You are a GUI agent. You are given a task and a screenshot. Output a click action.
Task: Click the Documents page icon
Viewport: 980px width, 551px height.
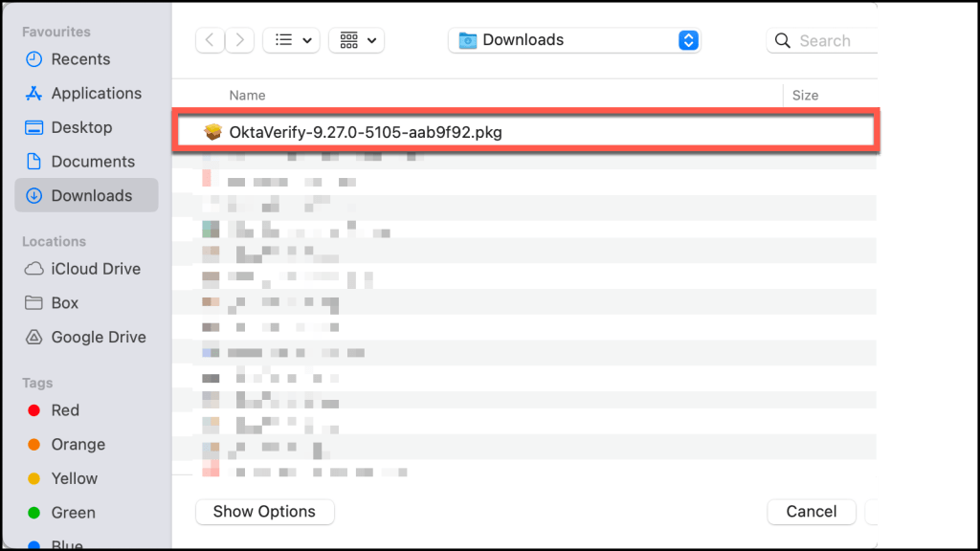[x=34, y=162]
